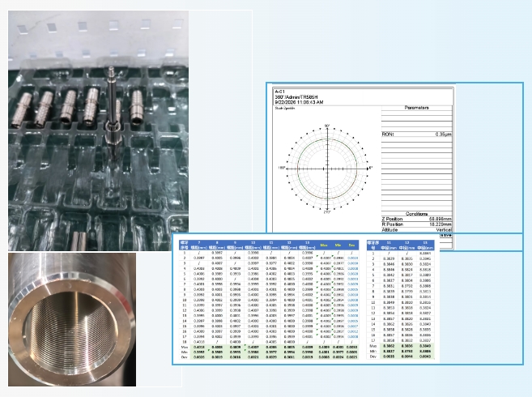Click the "Dev" row label in diameter table
The image size is (532, 397).
click(x=372, y=356)
